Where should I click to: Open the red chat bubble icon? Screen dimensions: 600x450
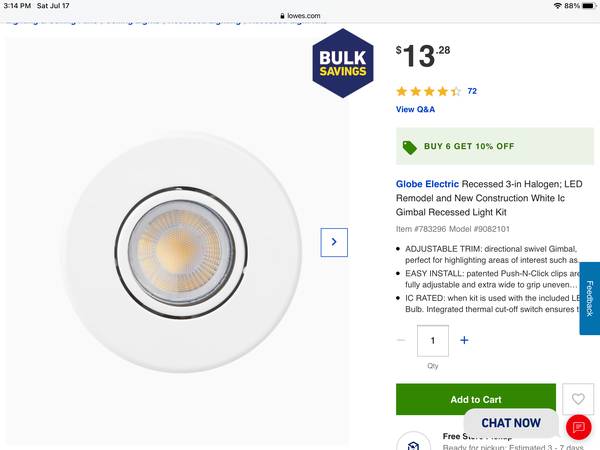pyautogui.click(x=578, y=427)
